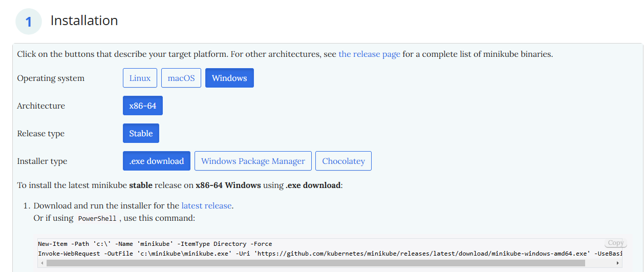The width and height of the screenshot is (644, 272).
Task: Select the Windows operating system button
Action: click(x=229, y=78)
